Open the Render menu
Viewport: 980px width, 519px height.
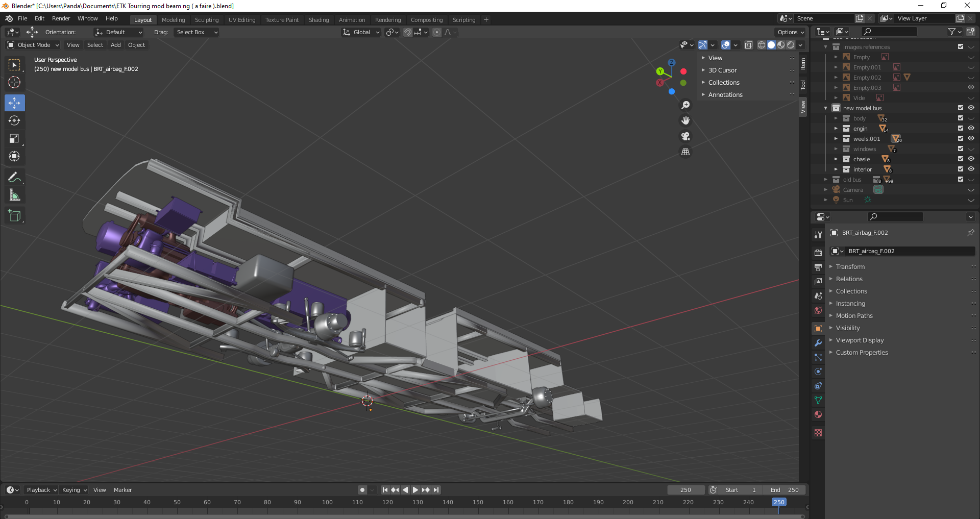tap(61, 18)
